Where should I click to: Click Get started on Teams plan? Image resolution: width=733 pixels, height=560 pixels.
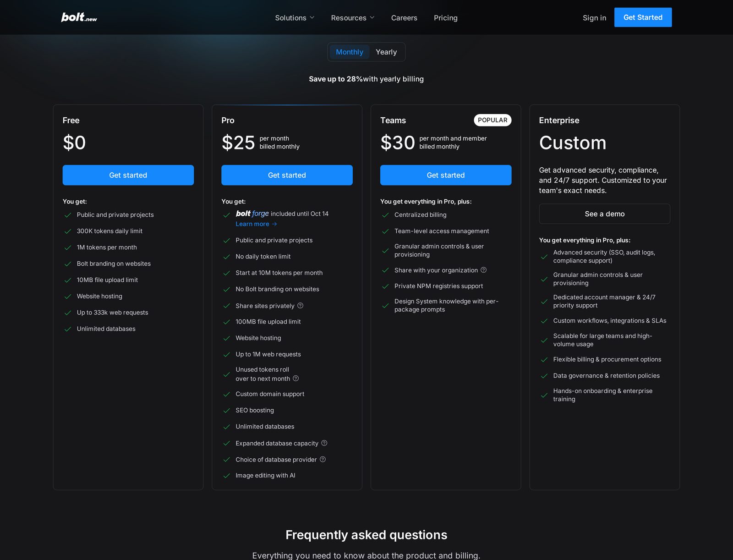pos(446,175)
